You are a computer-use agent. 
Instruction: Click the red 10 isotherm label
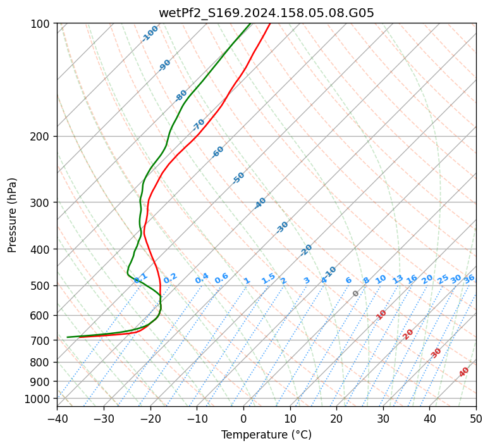pyautogui.click(x=381, y=314)
